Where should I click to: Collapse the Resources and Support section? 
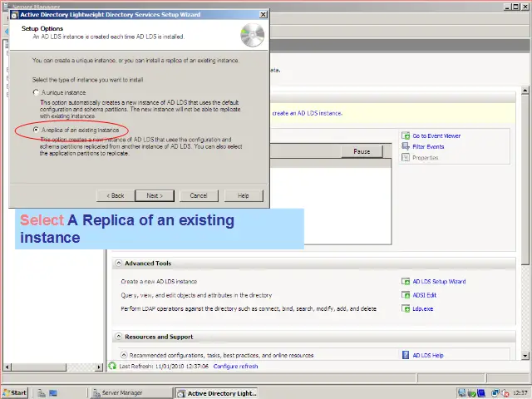pyautogui.click(x=118, y=336)
